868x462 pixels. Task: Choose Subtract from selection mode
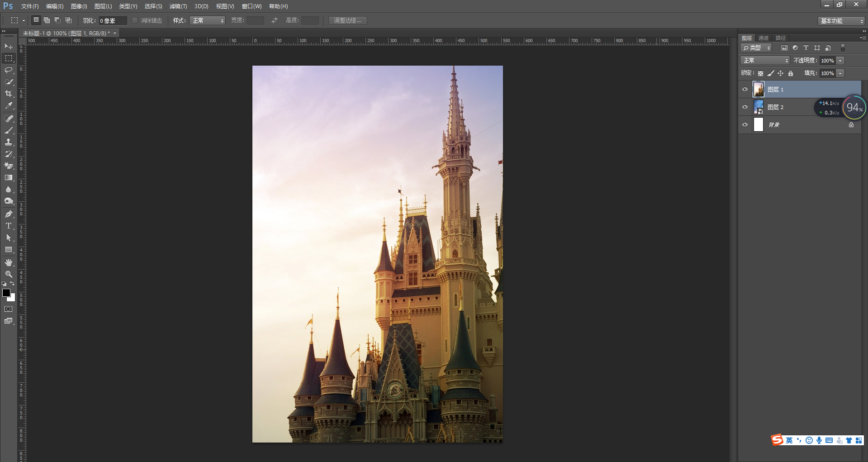(x=57, y=20)
